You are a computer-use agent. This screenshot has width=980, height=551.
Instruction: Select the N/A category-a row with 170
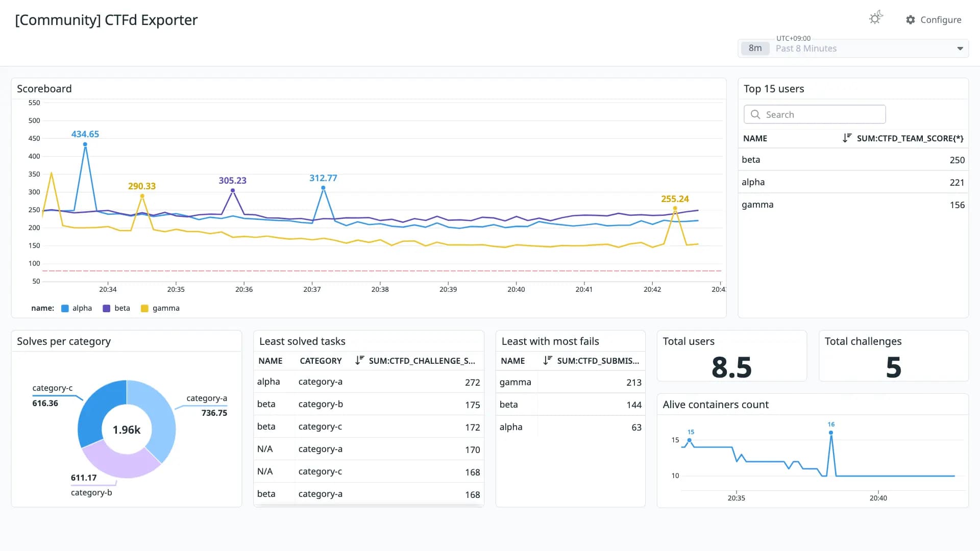click(369, 449)
